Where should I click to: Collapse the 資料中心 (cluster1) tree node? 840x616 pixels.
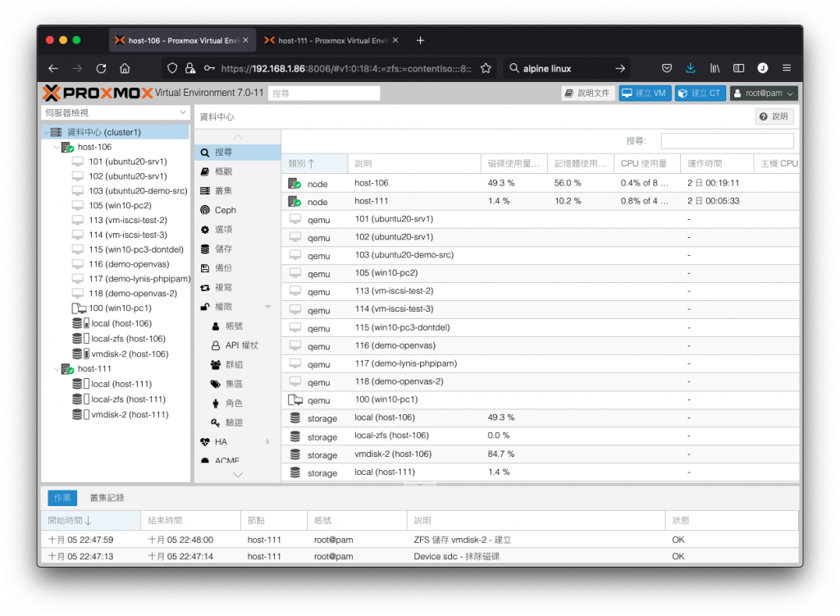point(47,132)
